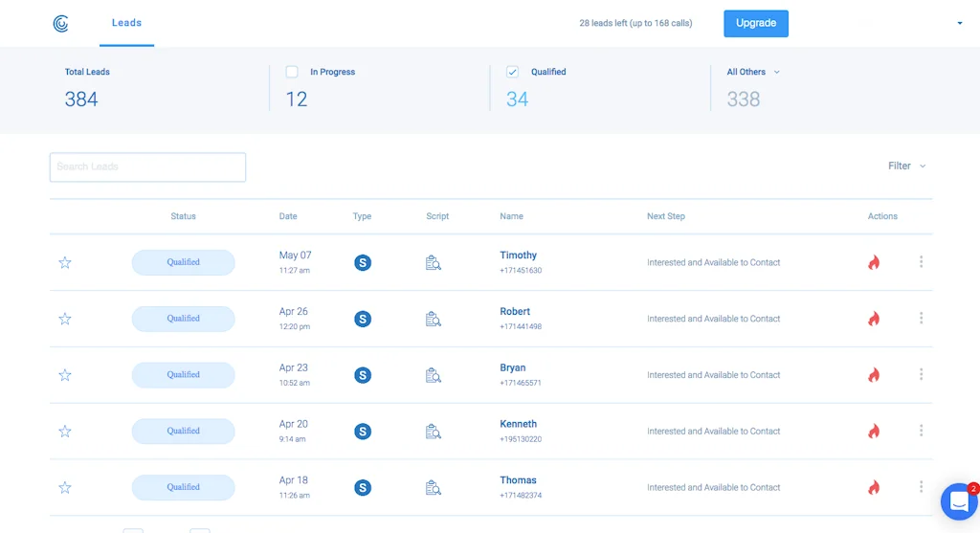This screenshot has width=980, height=533.
Task: Click the Upgrade button
Action: [x=755, y=23]
